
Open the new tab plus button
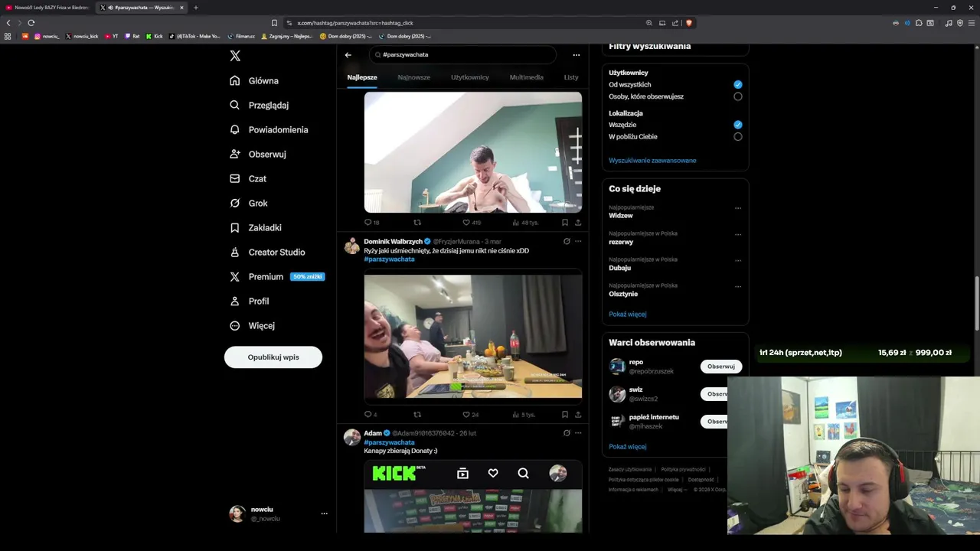(196, 8)
